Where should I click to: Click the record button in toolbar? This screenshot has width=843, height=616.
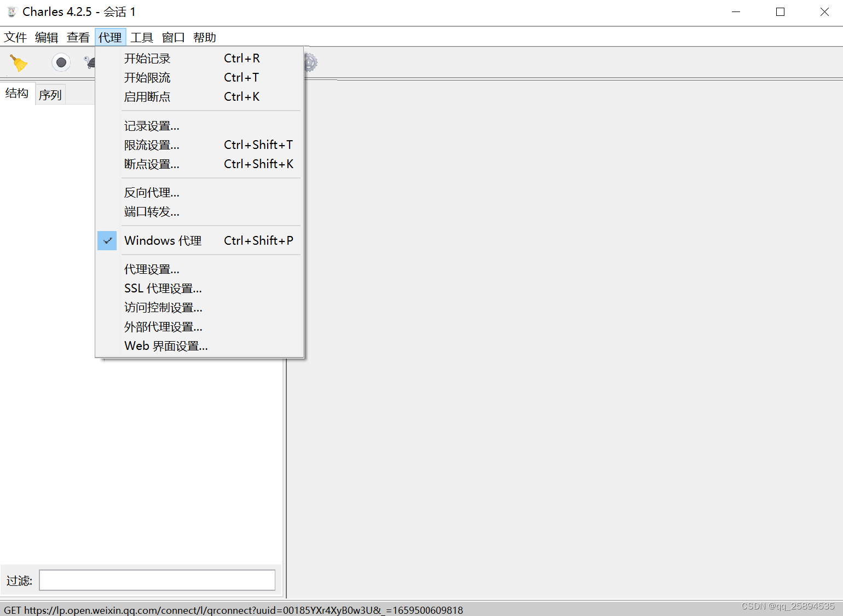tap(61, 62)
